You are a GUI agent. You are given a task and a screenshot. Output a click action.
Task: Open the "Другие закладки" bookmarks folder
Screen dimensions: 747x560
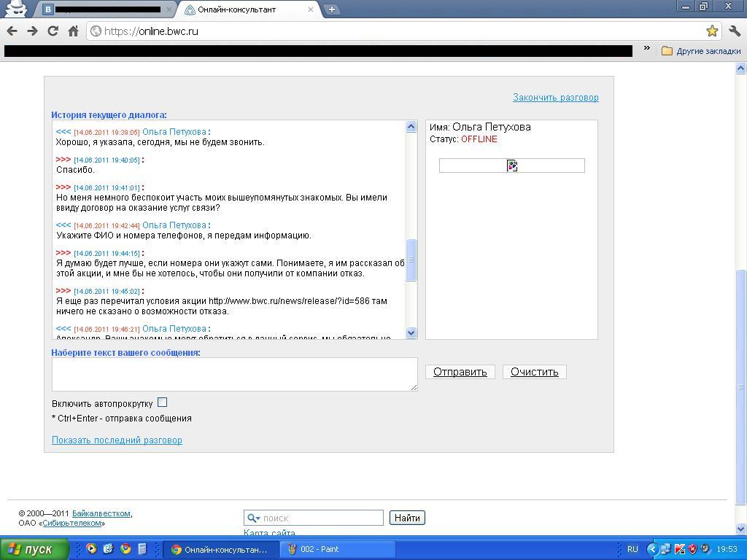(701, 51)
